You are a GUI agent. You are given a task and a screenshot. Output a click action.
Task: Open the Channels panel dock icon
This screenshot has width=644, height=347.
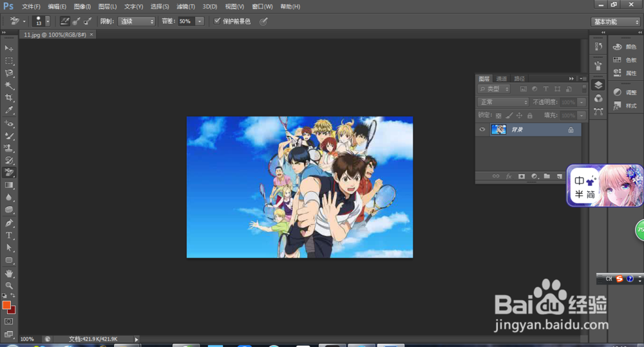pos(598,98)
